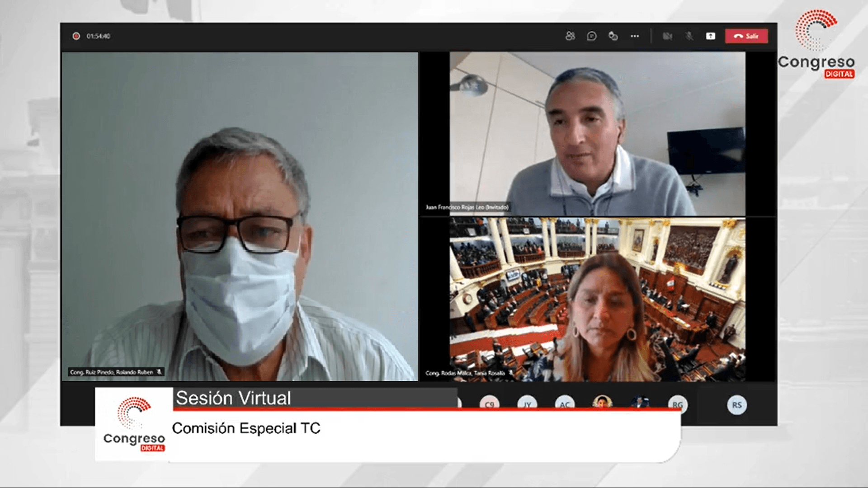This screenshot has height=488, width=868.
Task: Select Cong. Ruiz Pinedo video tile
Action: pyautogui.click(x=240, y=216)
